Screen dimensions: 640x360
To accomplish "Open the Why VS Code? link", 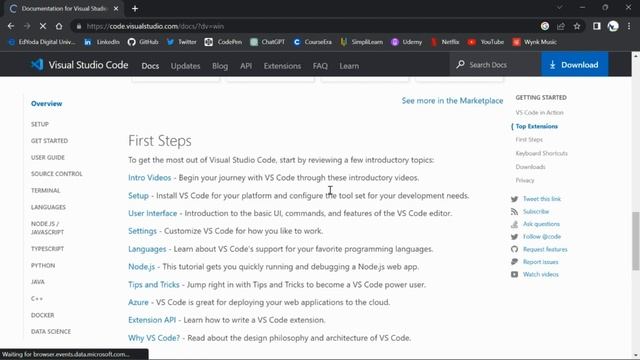I will [x=154, y=338].
